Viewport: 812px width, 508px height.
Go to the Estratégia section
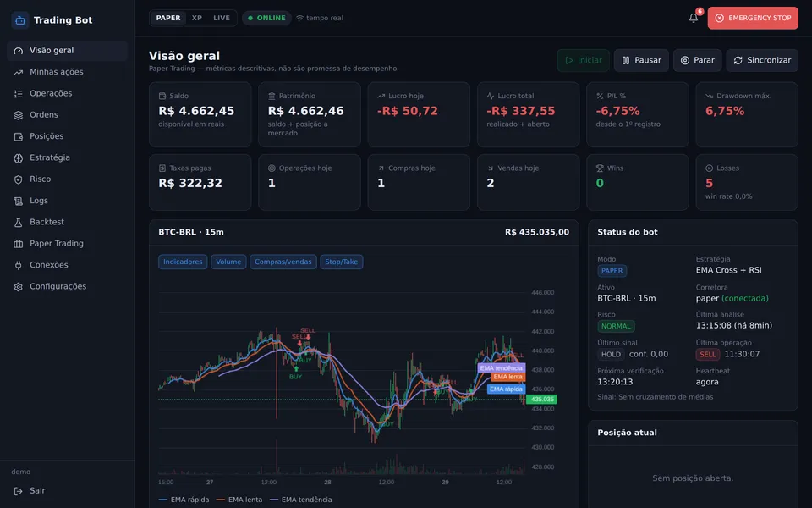click(68, 158)
